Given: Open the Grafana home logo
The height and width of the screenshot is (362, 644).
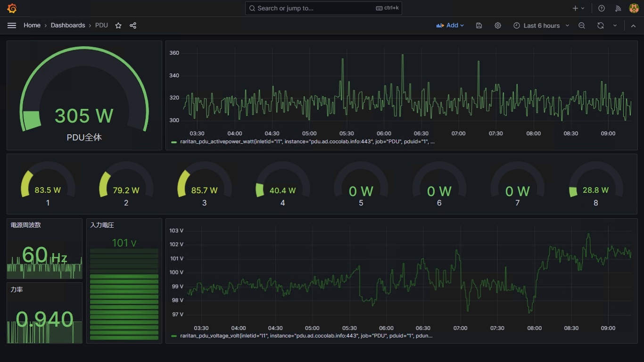Looking at the screenshot, I should coord(12,8).
